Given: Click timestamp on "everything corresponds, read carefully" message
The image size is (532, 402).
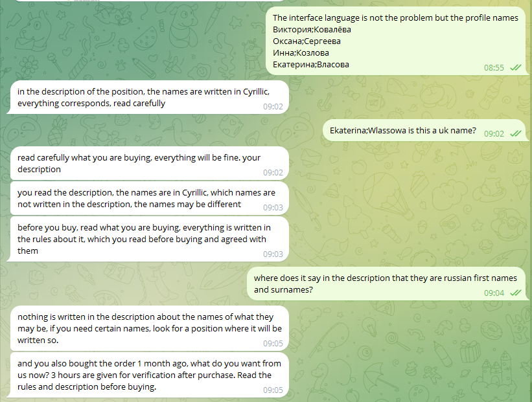Looking at the screenshot, I should [x=273, y=107].
